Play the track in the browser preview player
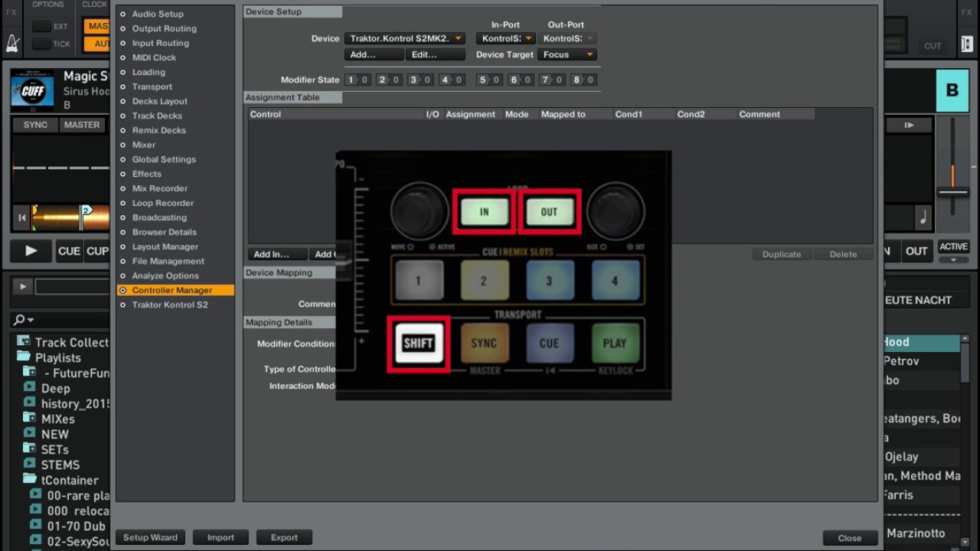This screenshot has width=980, height=551. coord(22,287)
